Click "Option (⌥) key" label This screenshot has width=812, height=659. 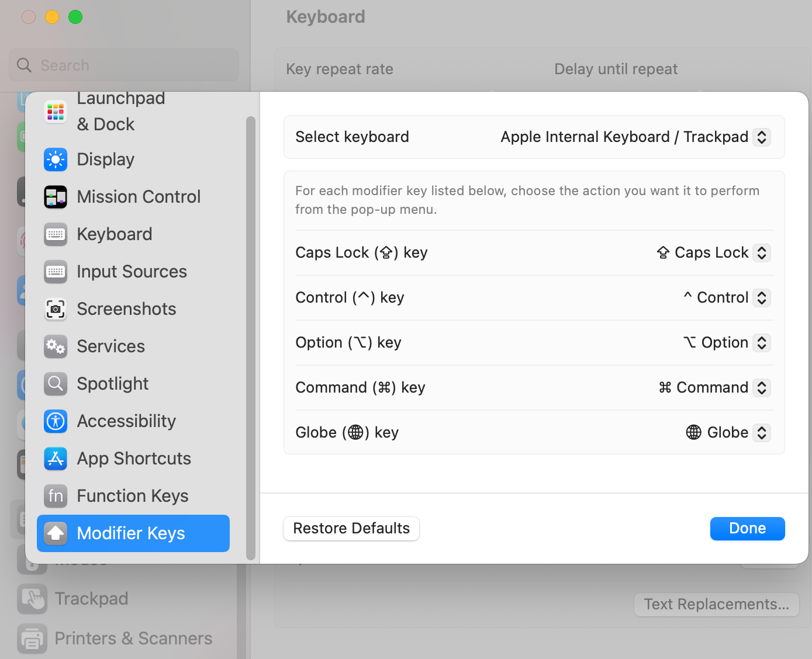[x=348, y=343]
